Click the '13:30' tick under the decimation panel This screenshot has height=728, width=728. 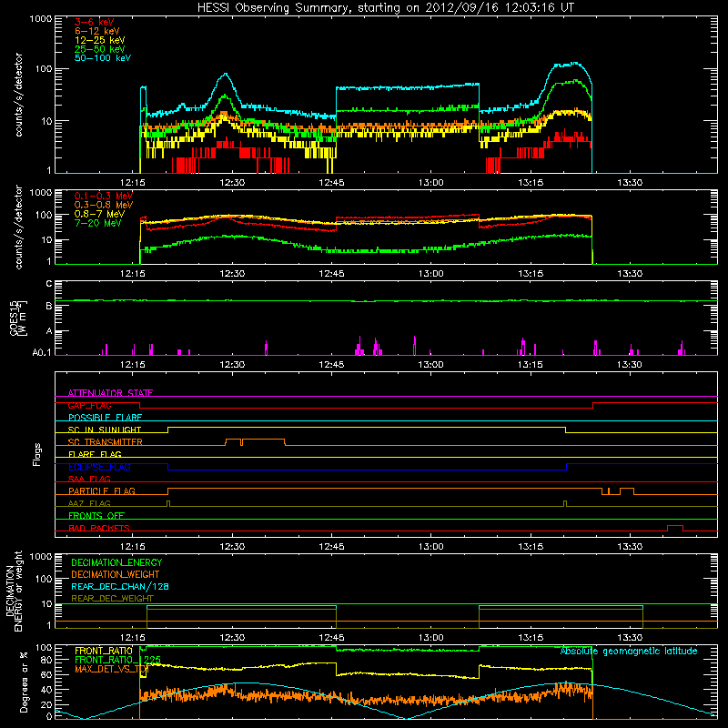[630, 638]
